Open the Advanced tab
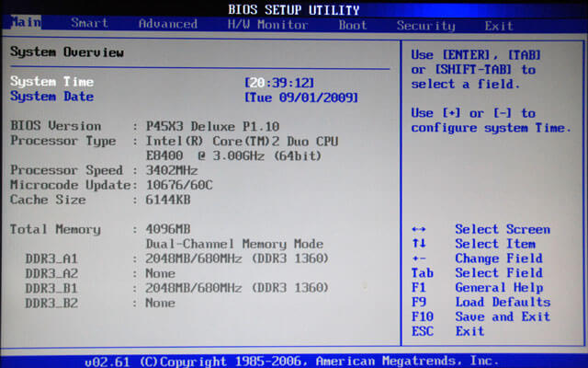This screenshot has width=588, height=368. click(x=167, y=24)
